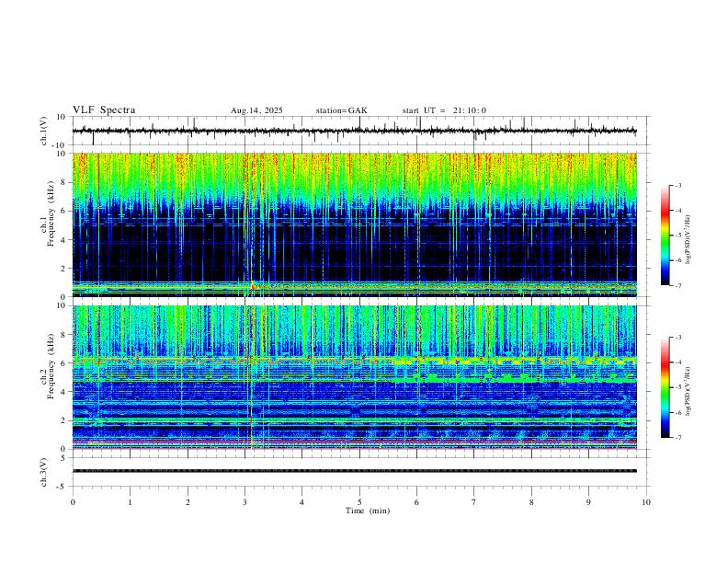This screenshot has width=728, height=563.
Task: Click the 'start UT = 21:10:0' label
Action: tap(444, 110)
